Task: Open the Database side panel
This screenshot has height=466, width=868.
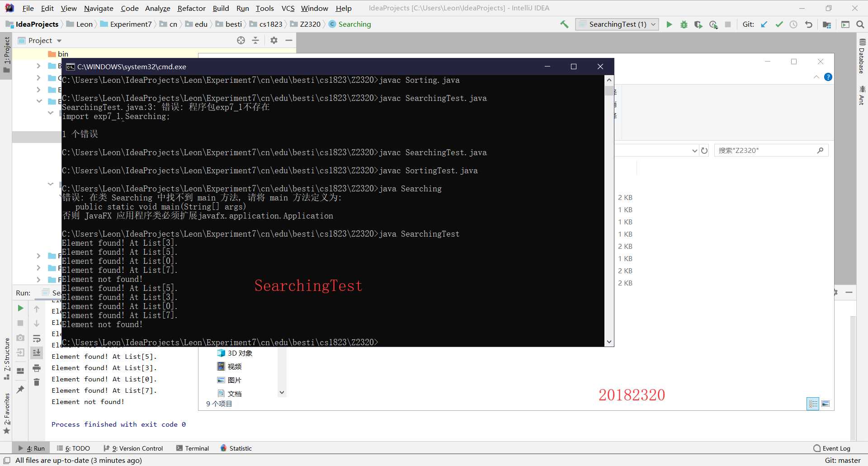Action: 862,56
